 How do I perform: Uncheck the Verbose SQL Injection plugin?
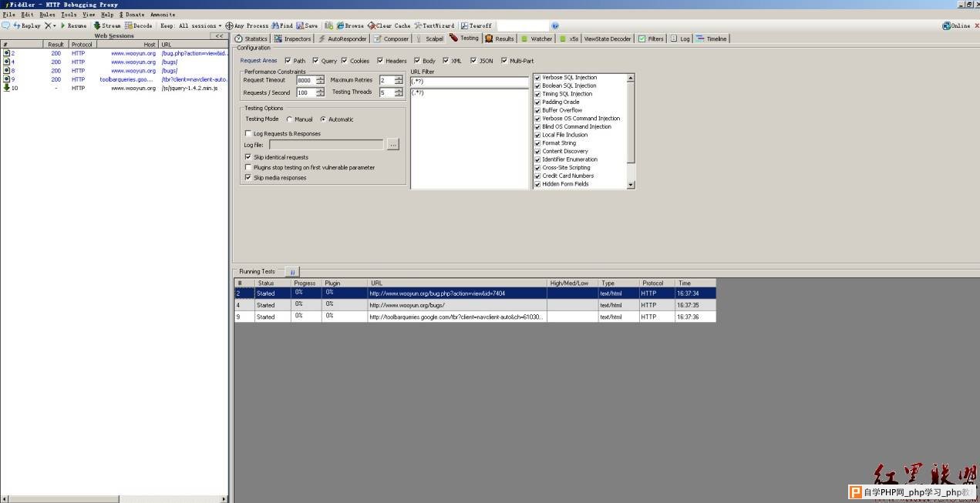coord(537,78)
